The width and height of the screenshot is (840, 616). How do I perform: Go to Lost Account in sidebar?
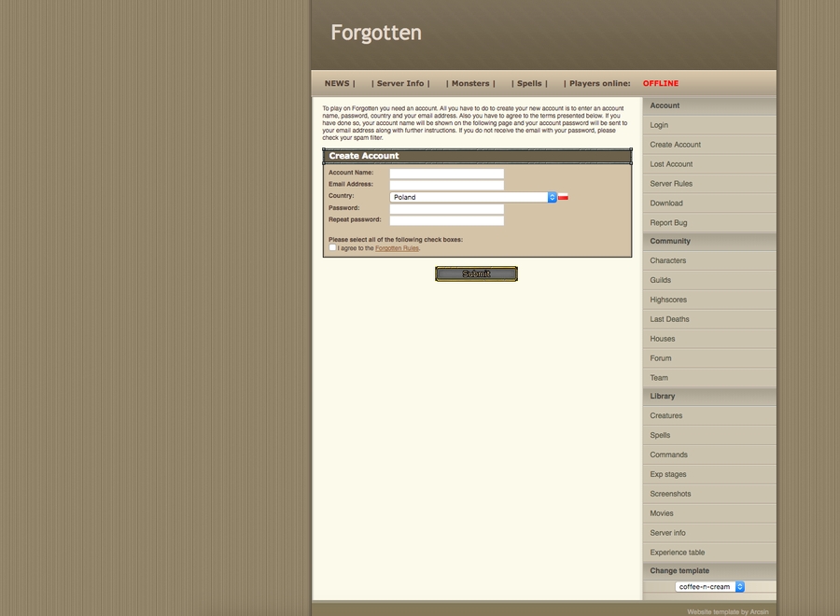671,164
